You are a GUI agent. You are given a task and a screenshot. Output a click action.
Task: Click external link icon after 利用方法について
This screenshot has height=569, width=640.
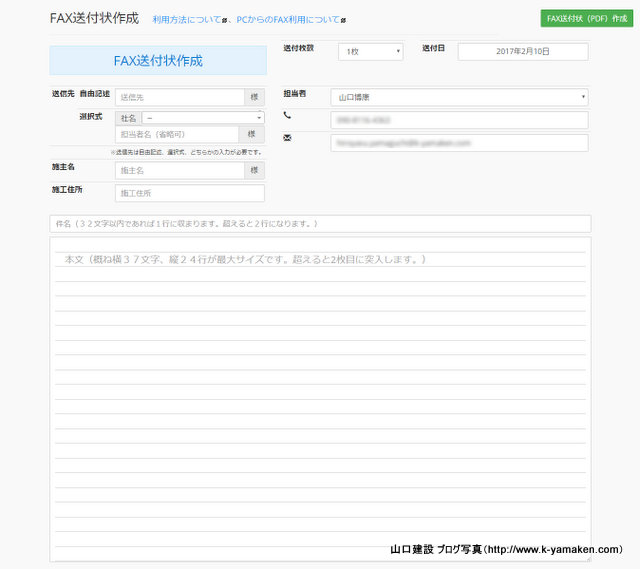point(224,20)
